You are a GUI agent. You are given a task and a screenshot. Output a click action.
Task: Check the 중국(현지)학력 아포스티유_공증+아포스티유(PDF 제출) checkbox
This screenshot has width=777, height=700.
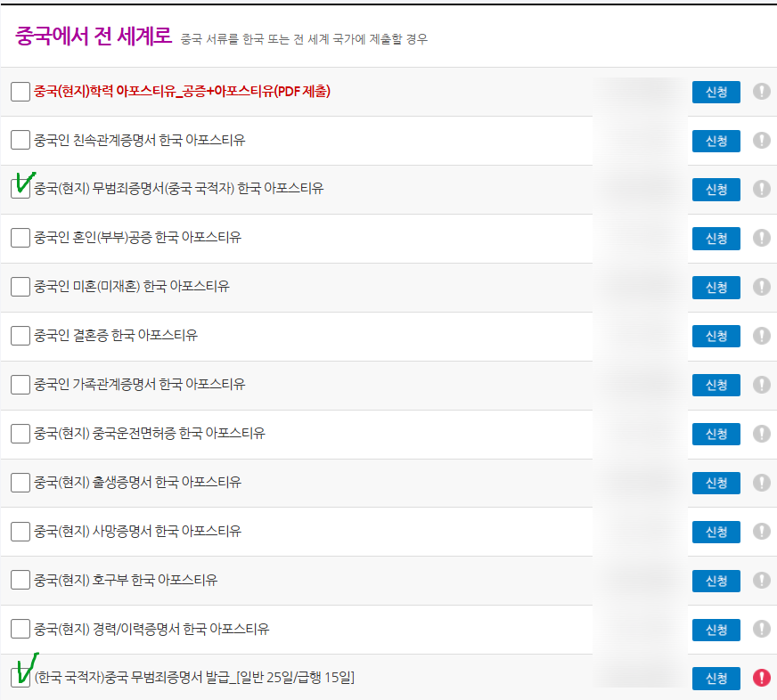(x=20, y=92)
